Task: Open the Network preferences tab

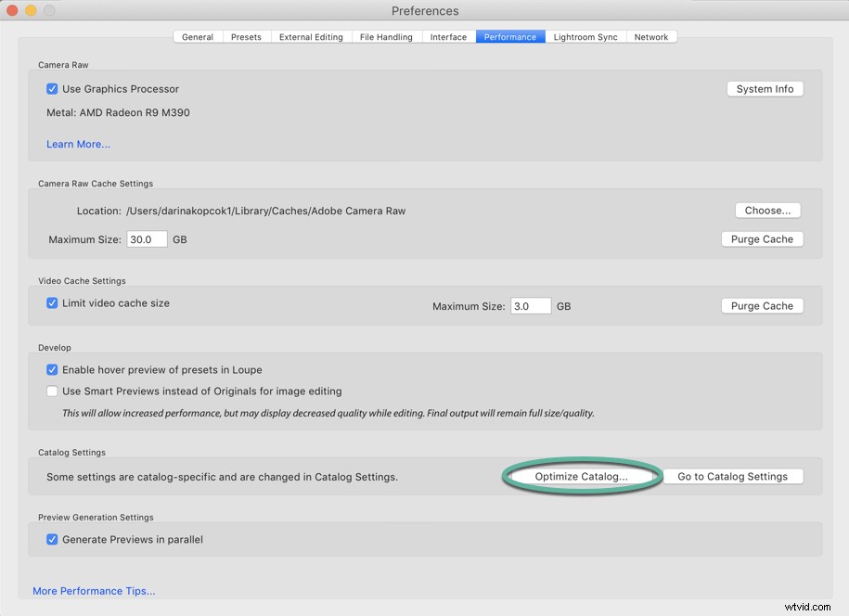Action: [x=651, y=36]
